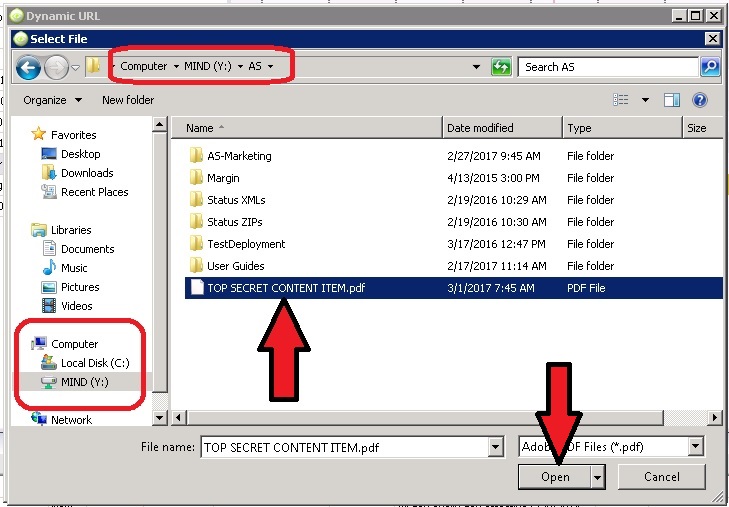
Task: Open the previous locations dropdown in address bar
Action: tap(477, 67)
